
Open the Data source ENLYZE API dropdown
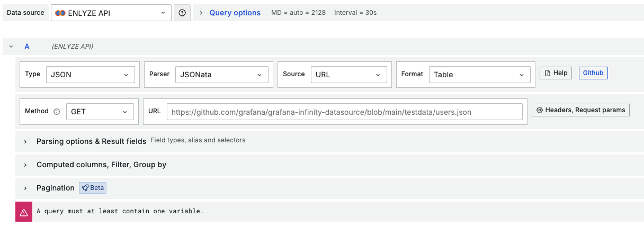[111, 13]
